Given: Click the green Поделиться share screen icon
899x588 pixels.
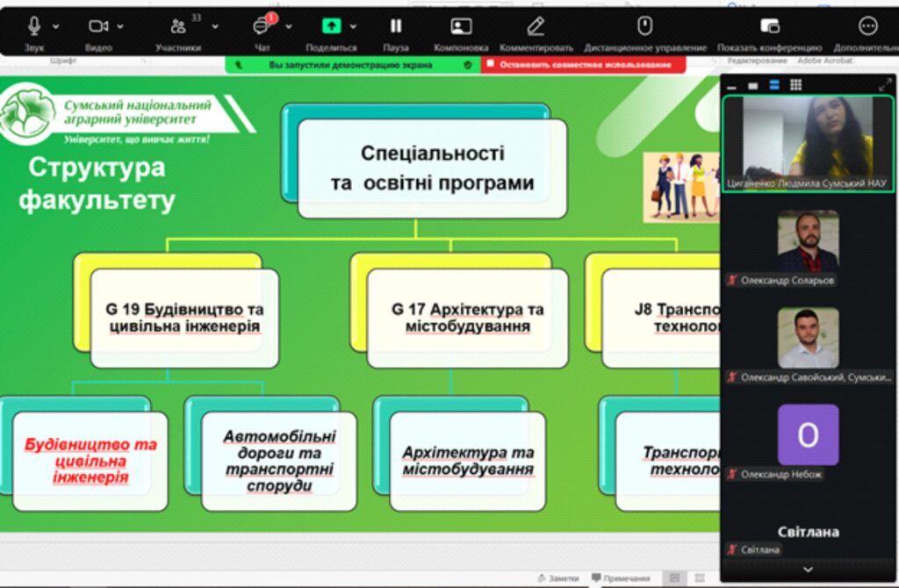Looking at the screenshot, I should [331, 26].
